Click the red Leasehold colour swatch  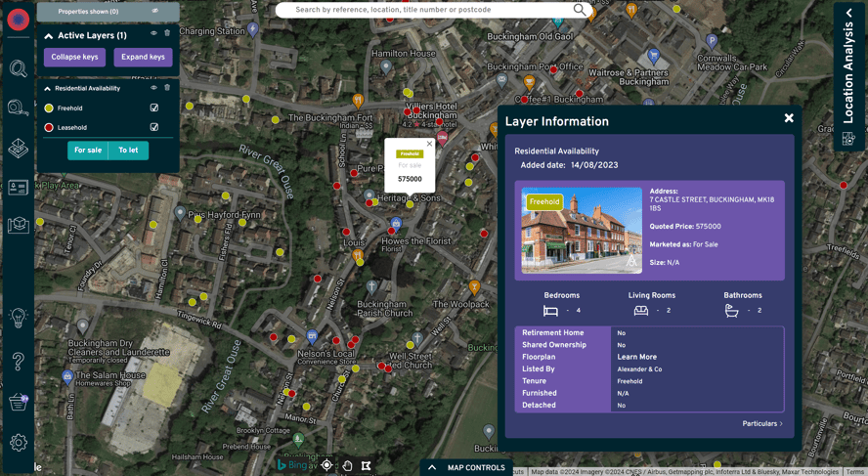tap(49, 128)
